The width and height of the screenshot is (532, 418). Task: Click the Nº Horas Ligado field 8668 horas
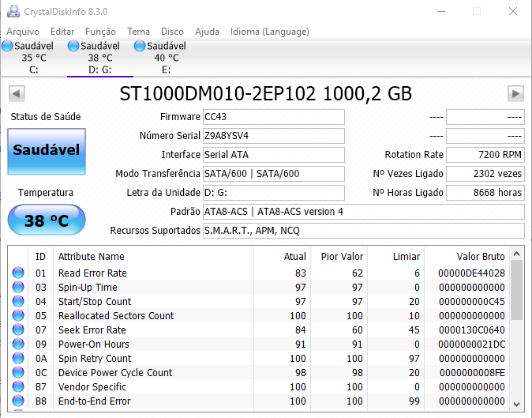pos(485,193)
